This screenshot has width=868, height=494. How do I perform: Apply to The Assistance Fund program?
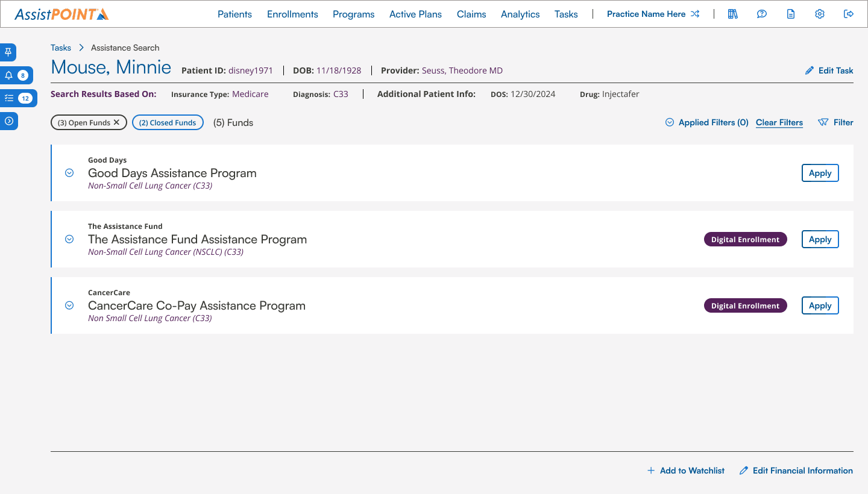click(820, 239)
